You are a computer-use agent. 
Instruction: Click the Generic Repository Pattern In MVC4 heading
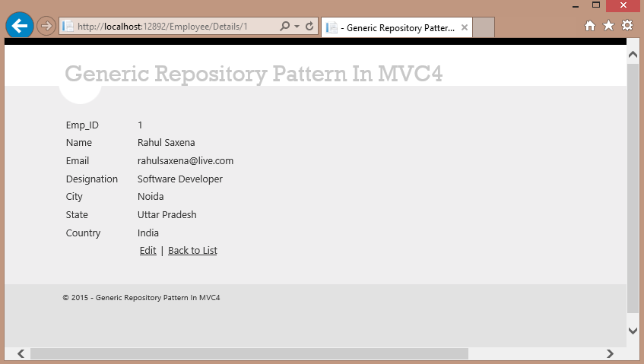[x=254, y=74]
